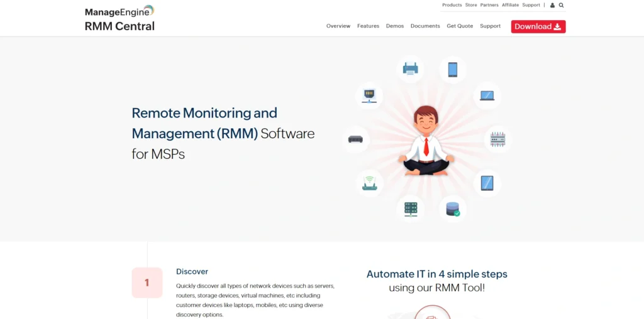
Task: Open the user account icon
Action: click(552, 5)
